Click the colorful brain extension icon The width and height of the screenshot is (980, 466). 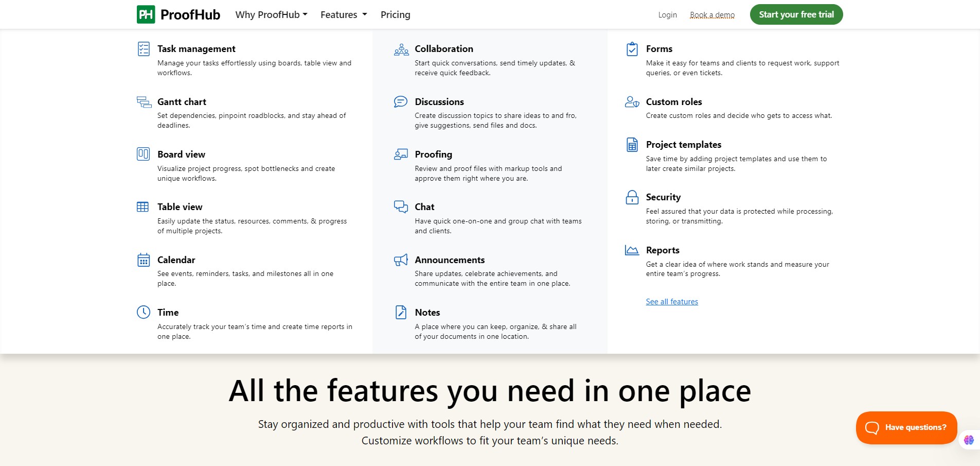969,440
